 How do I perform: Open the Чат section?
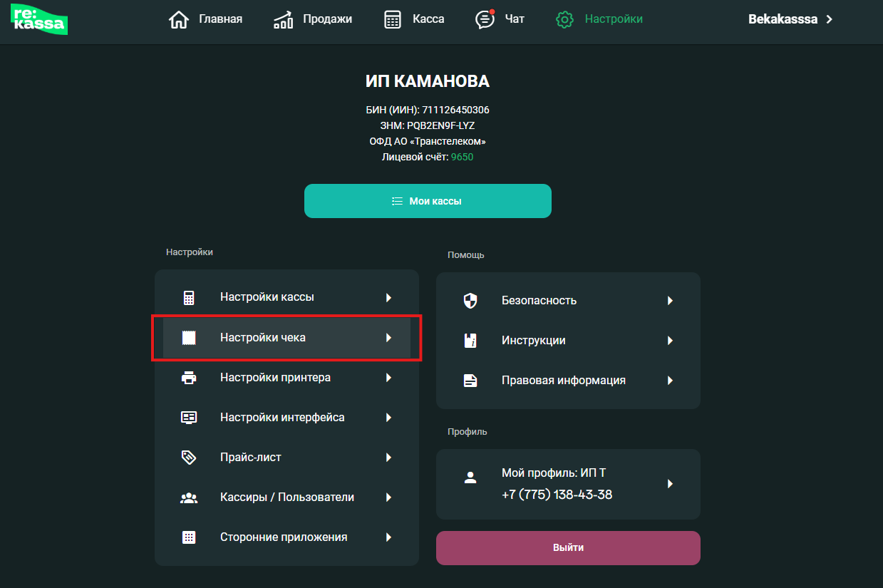500,19
